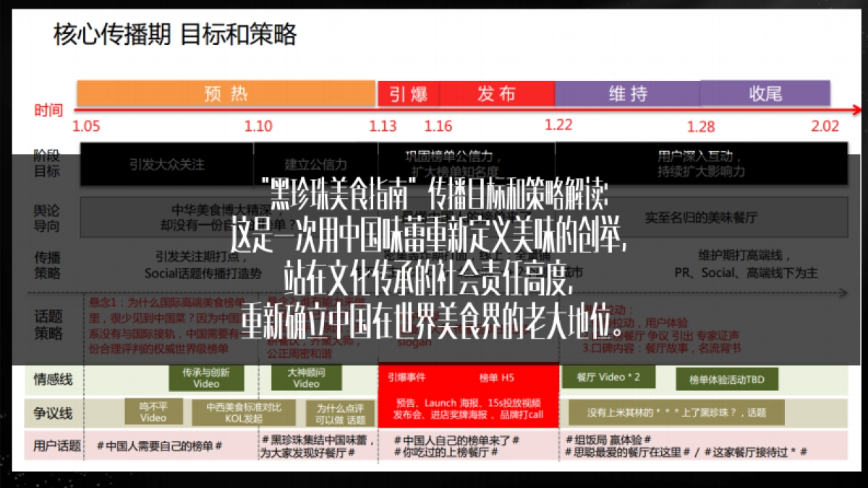Select the 收尾 phase block
The height and width of the screenshot is (488, 868).
click(x=767, y=94)
